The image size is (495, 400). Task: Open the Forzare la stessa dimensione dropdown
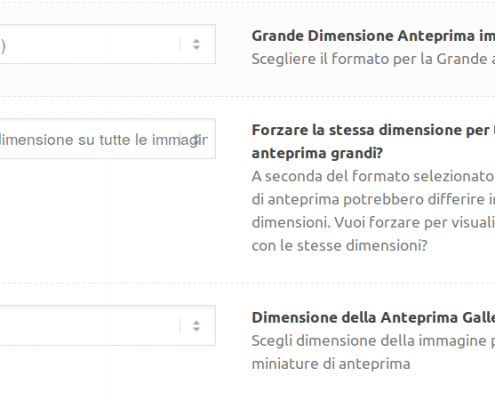click(x=108, y=139)
